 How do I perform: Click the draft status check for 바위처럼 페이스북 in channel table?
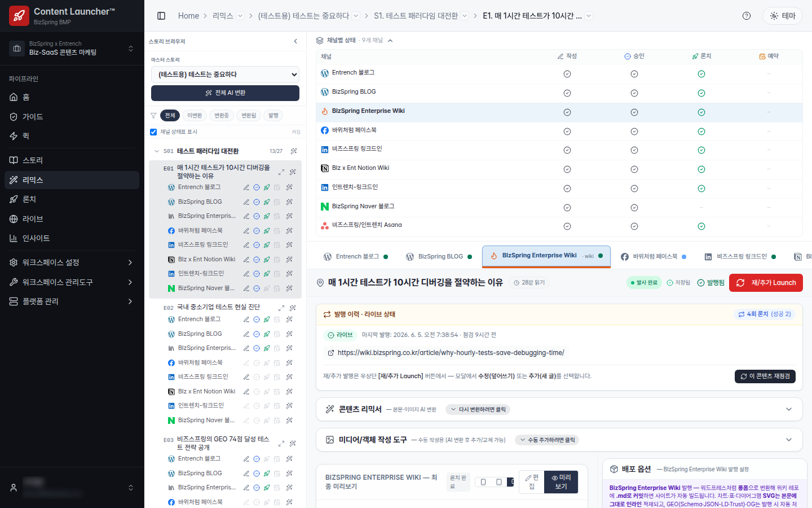point(567,132)
